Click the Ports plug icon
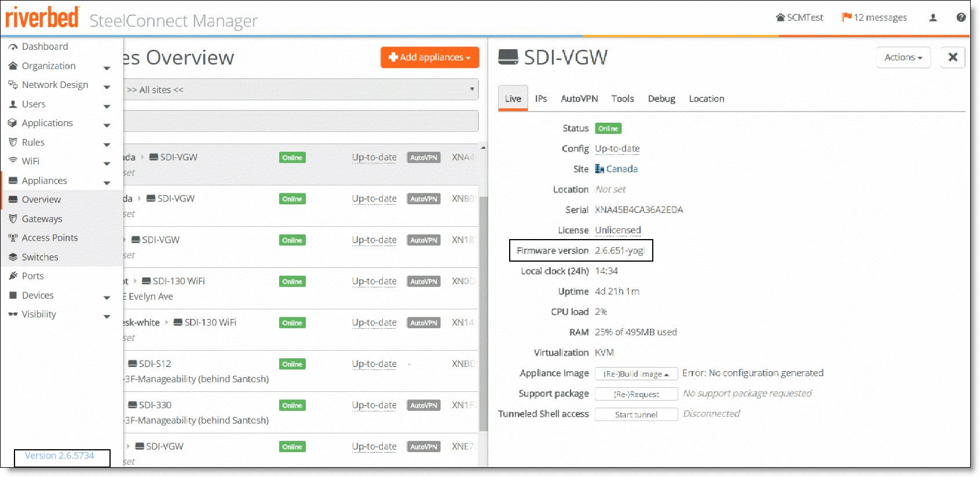This screenshot has height=477, width=980. pos(13,276)
